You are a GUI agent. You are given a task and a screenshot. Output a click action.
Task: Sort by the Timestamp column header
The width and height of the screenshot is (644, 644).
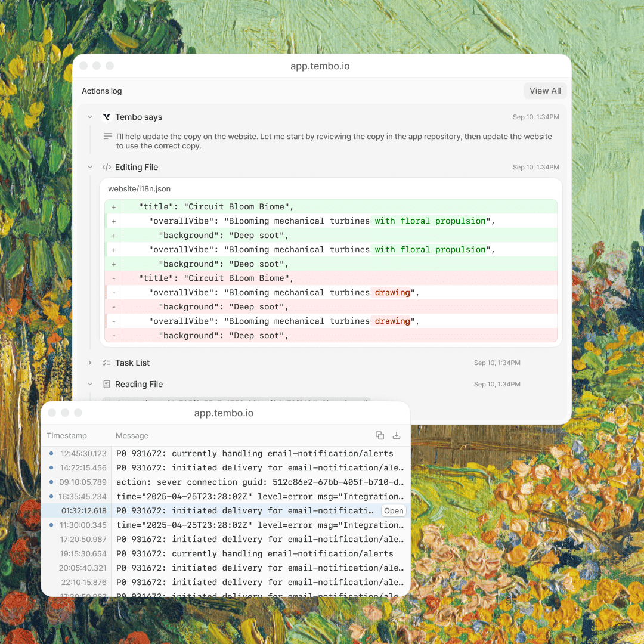click(x=67, y=436)
